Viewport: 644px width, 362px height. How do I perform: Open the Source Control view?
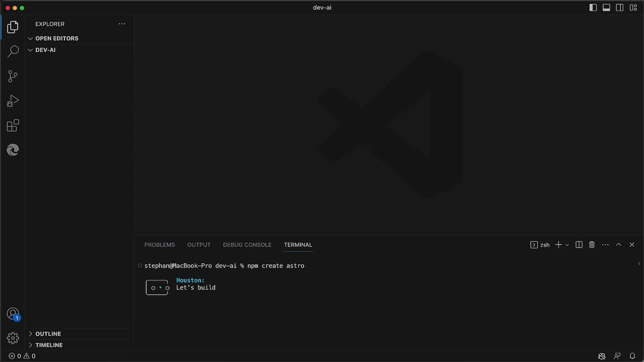point(13,76)
